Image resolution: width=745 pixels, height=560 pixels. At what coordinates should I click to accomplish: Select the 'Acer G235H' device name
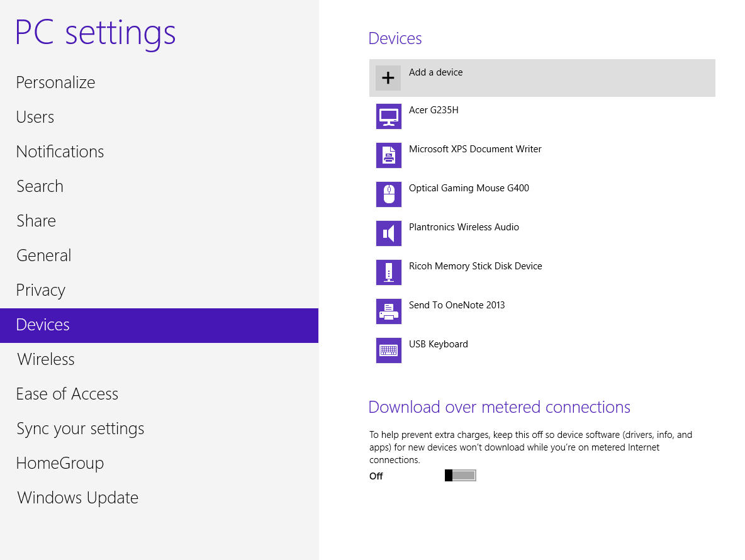click(434, 110)
